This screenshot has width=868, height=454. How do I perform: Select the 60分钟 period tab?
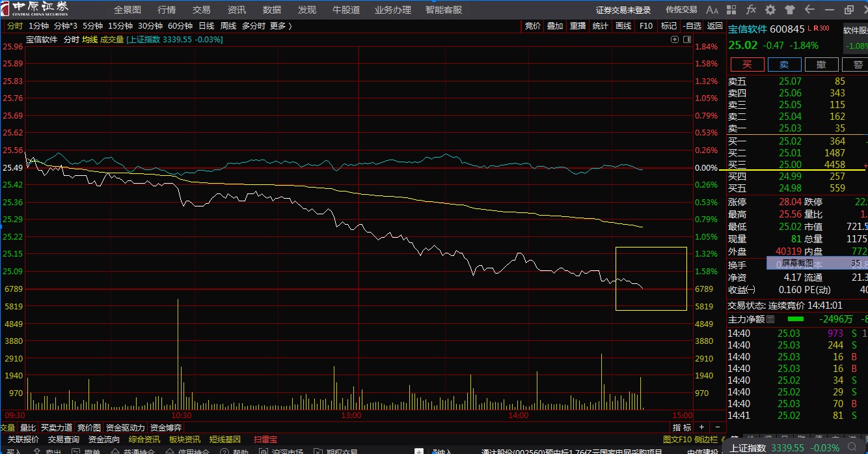point(180,26)
